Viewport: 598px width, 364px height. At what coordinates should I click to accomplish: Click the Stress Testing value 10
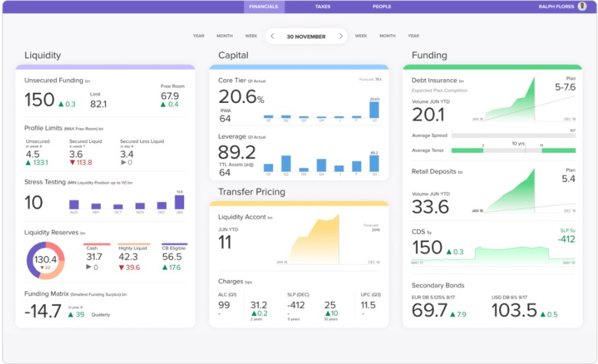[x=34, y=202]
